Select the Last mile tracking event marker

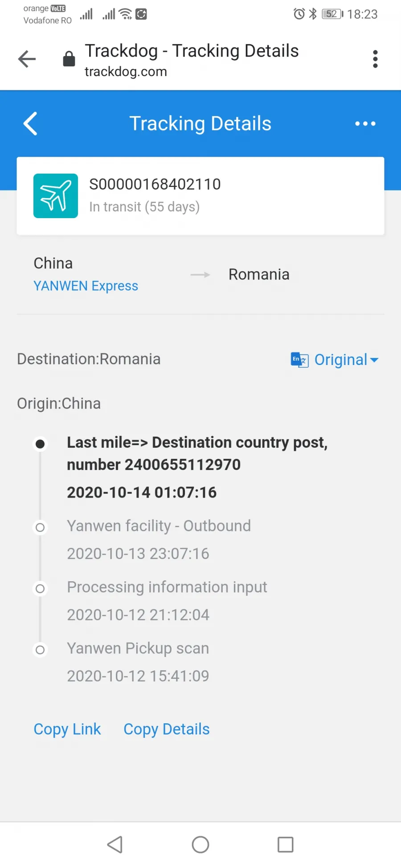click(x=40, y=444)
